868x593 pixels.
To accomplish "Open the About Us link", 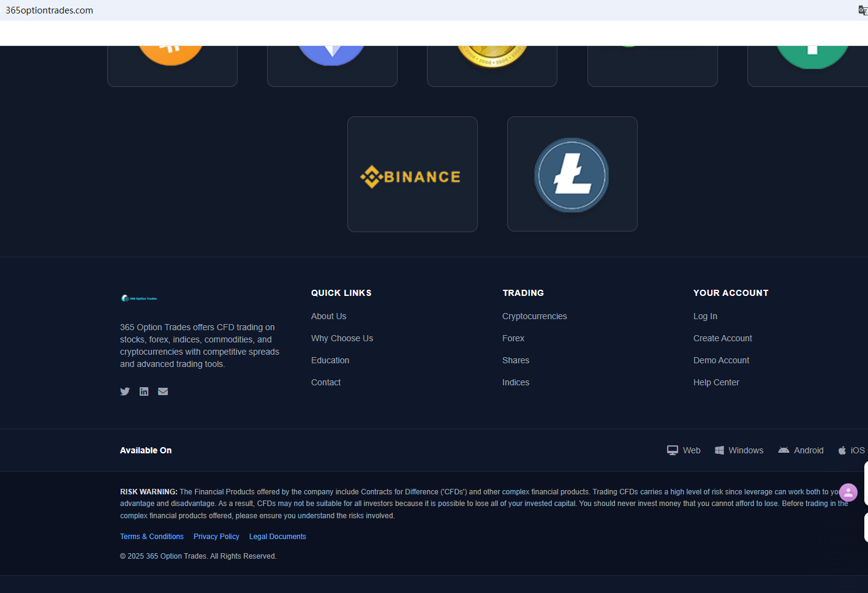I will [x=328, y=316].
